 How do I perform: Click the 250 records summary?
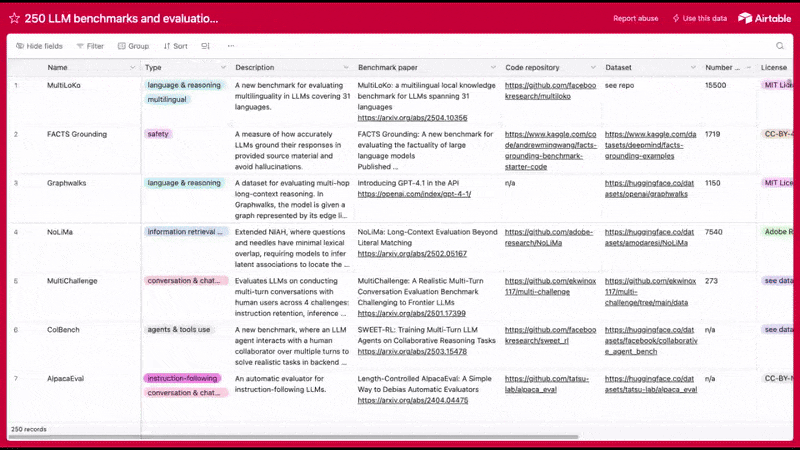tap(29, 430)
